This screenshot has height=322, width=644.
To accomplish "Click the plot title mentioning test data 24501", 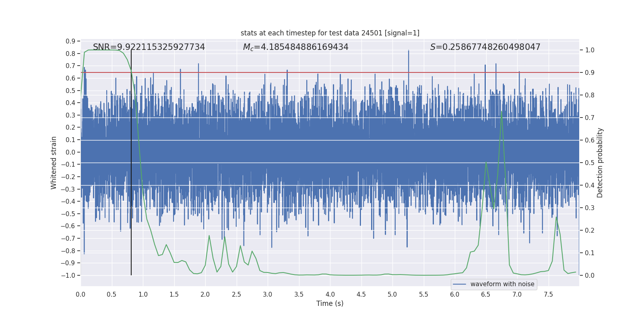I will point(330,33).
